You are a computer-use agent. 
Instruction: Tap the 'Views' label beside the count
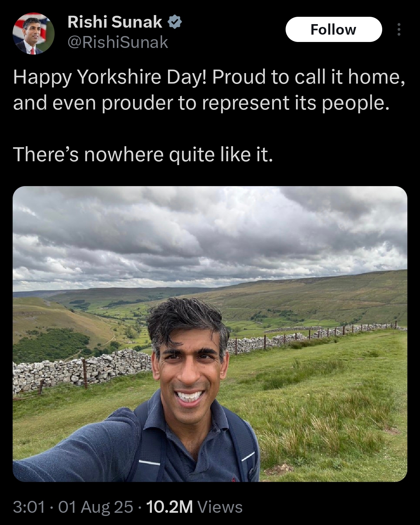[x=220, y=507]
